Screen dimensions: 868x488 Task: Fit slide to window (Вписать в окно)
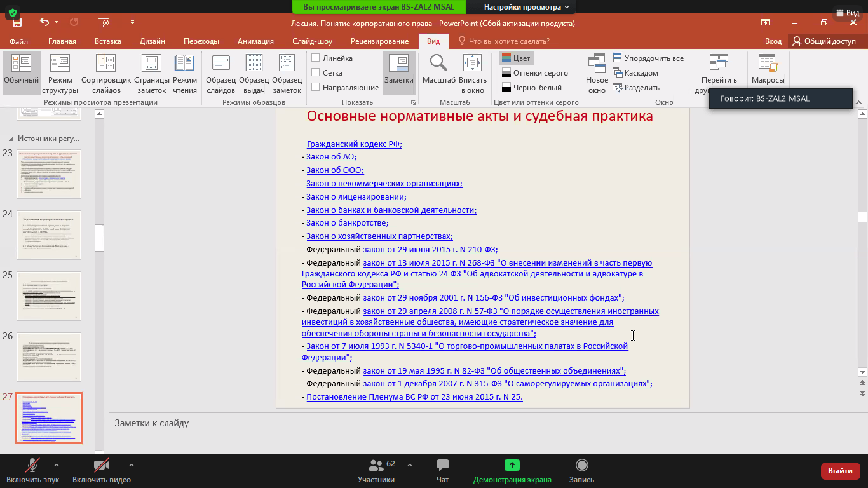coord(473,72)
